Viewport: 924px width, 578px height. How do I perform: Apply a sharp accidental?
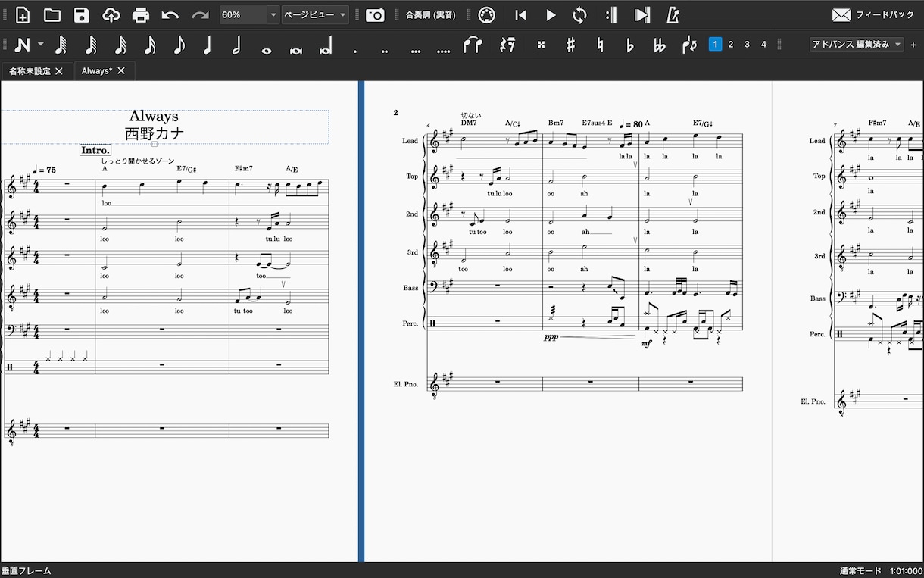pos(570,45)
